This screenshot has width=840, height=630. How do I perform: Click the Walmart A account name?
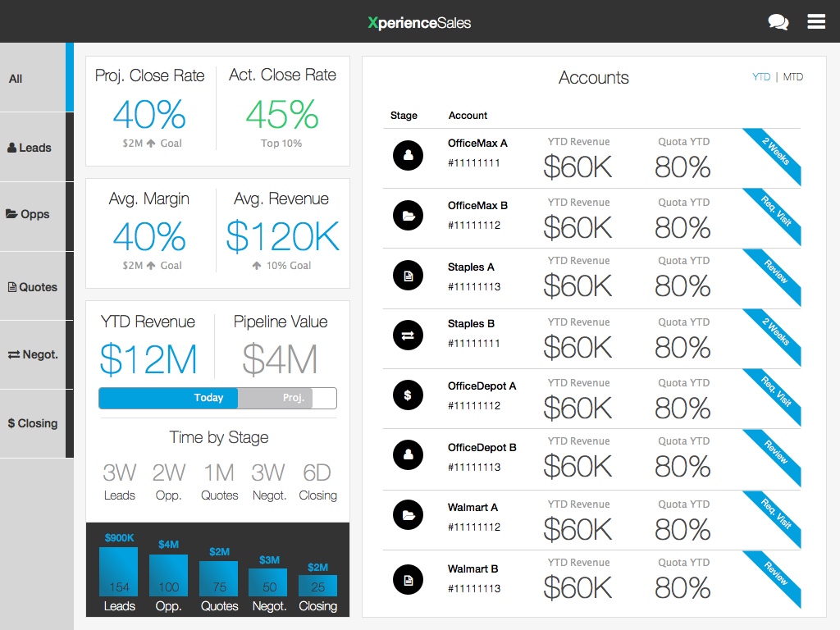[472, 507]
